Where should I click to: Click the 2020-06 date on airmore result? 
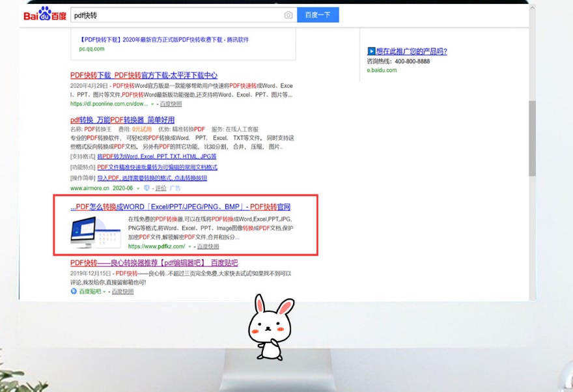(x=123, y=188)
